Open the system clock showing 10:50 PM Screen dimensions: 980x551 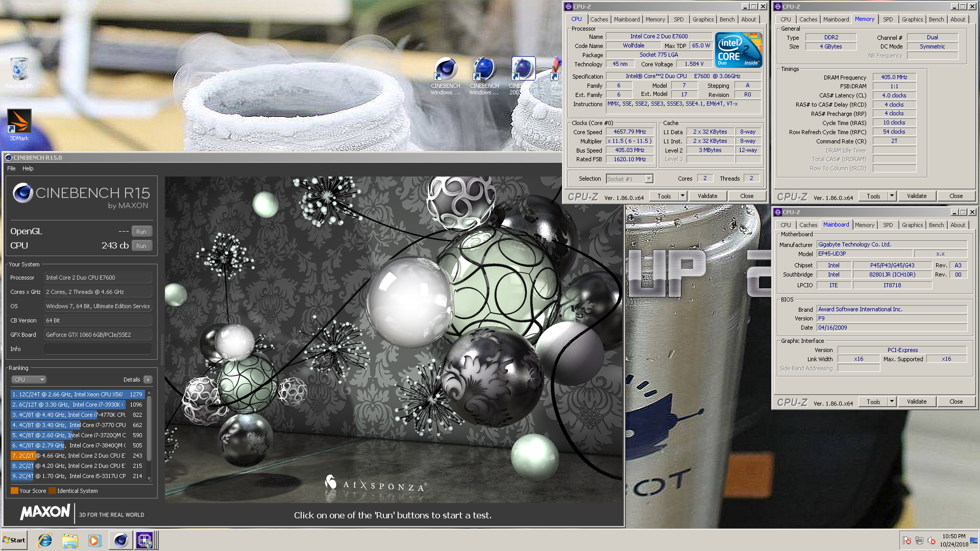click(x=954, y=540)
